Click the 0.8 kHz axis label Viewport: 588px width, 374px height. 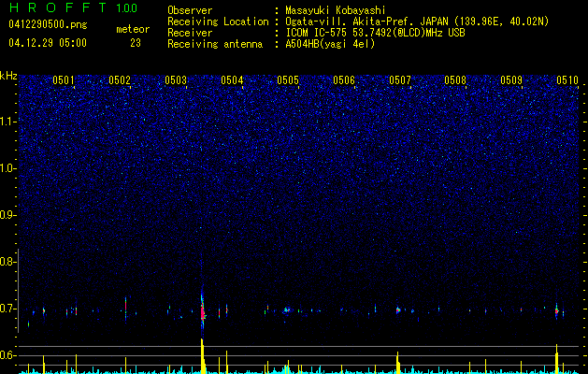(7, 262)
